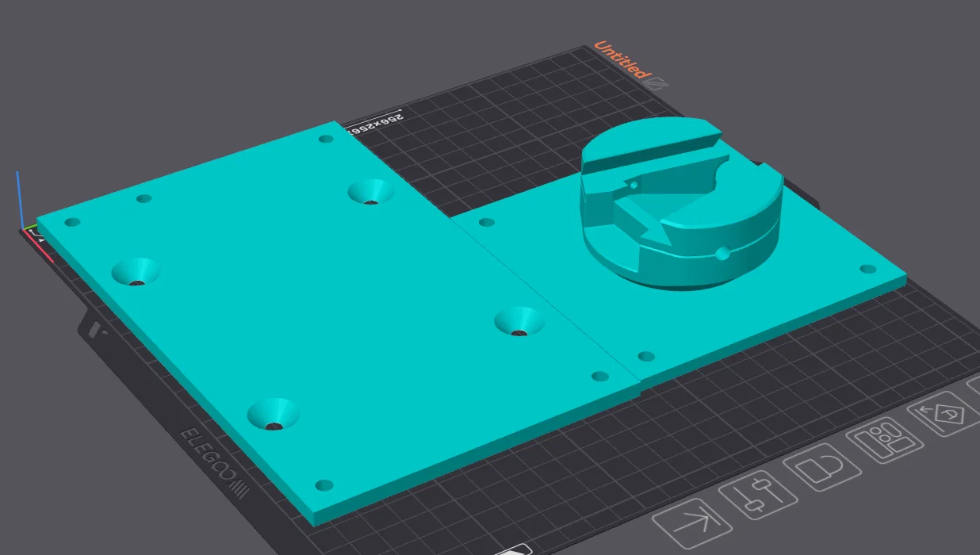Click arrange objects on plate icon
Screen dimensions: 980x555
pyautogui.click(x=884, y=440)
